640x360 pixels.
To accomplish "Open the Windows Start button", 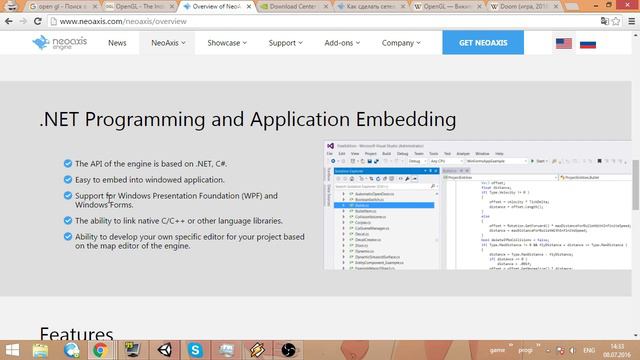I will pos(12,350).
